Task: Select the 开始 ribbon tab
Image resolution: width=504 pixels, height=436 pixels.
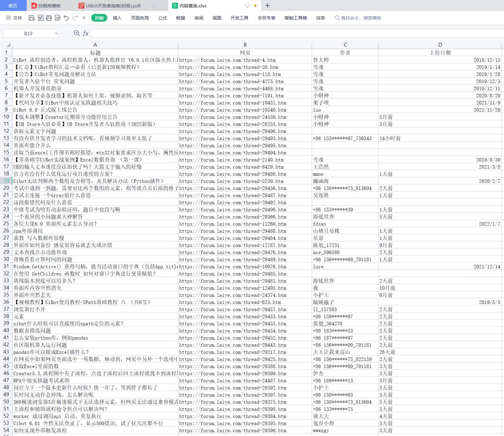Action: tap(99, 18)
